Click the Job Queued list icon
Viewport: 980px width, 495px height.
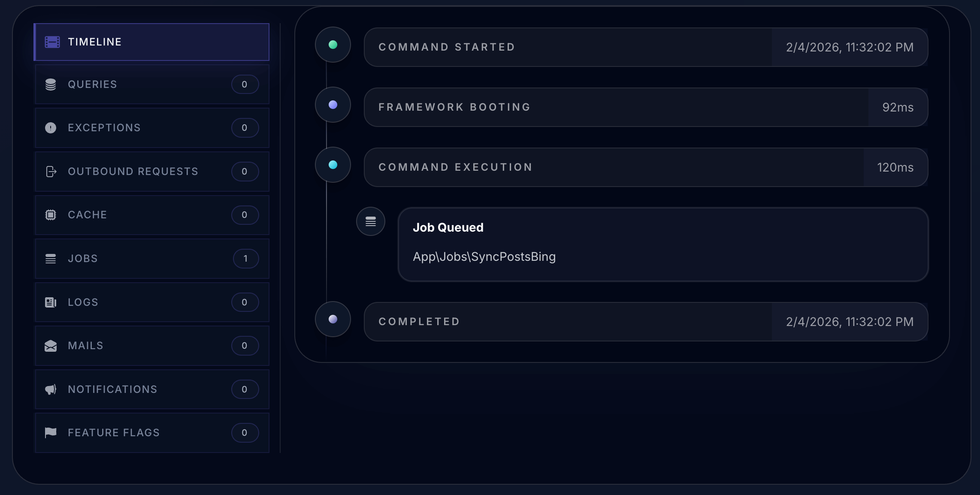(x=370, y=221)
